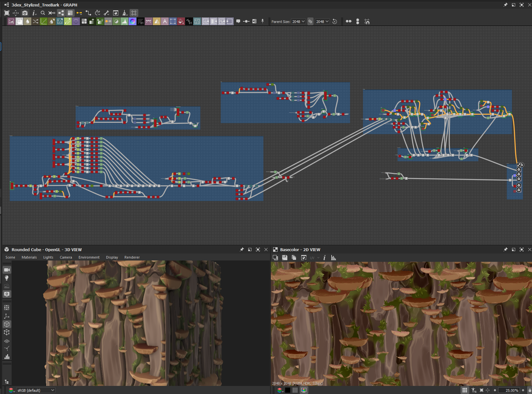
Task: Click the 2D view zoom percentage field
Action: [510, 390]
